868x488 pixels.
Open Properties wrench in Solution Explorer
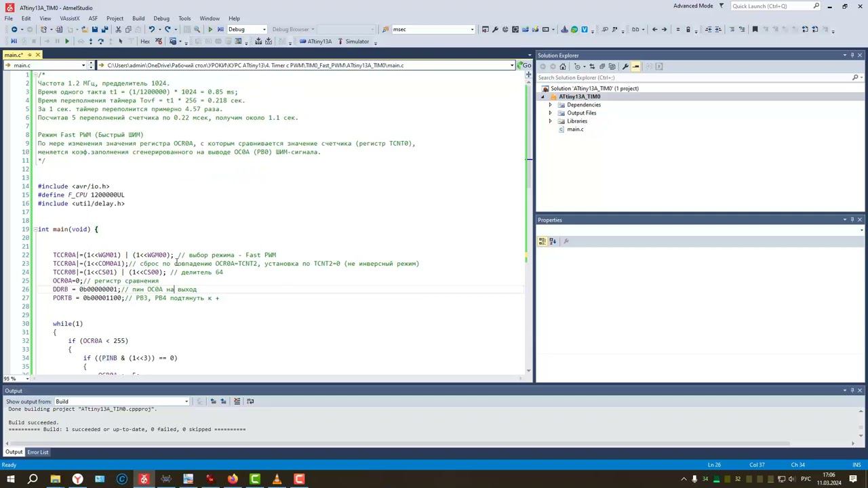click(x=625, y=66)
